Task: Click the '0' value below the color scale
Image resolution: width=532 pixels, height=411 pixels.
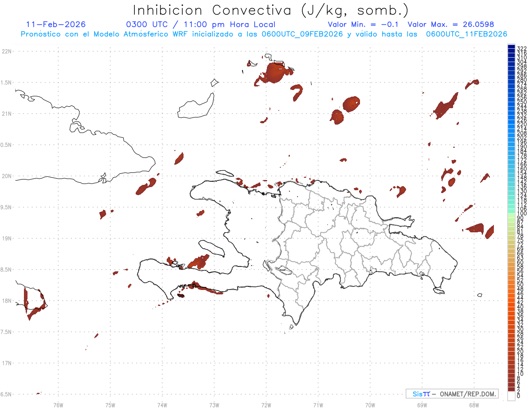Action: (x=519, y=395)
